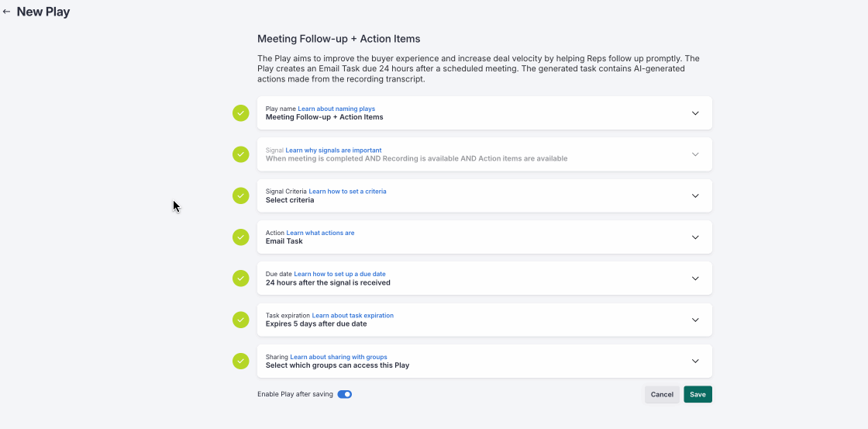Click the green checkmark beside Play name
Screen dimensions: 868x429
[x=241, y=113]
